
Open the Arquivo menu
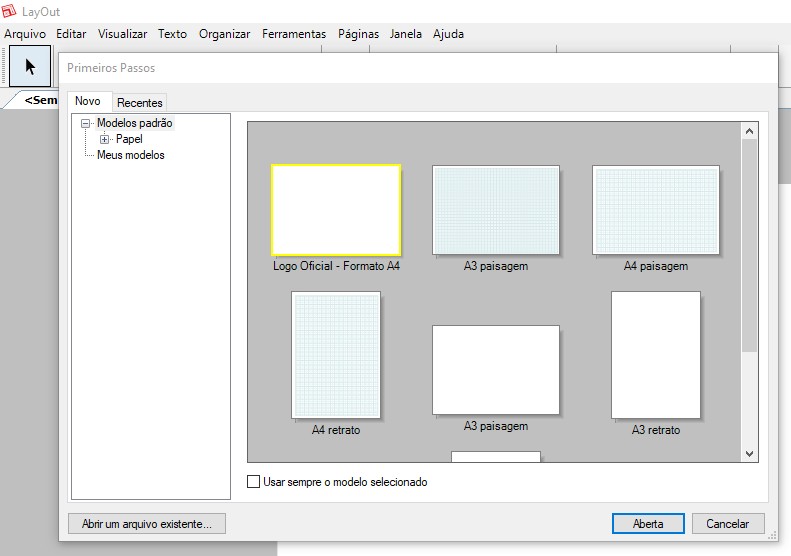pyautogui.click(x=25, y=34)
